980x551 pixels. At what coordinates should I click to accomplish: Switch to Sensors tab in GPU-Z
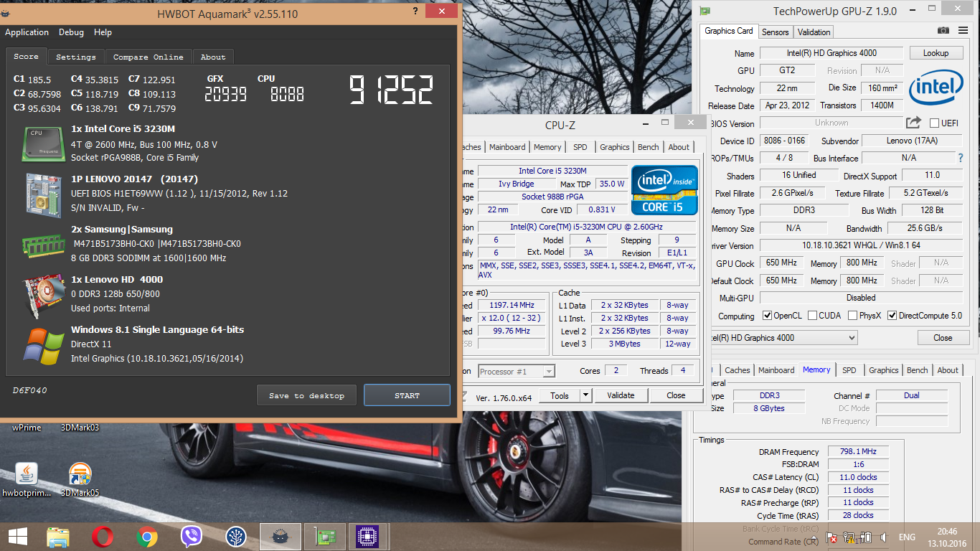click(x=775, y=32)
